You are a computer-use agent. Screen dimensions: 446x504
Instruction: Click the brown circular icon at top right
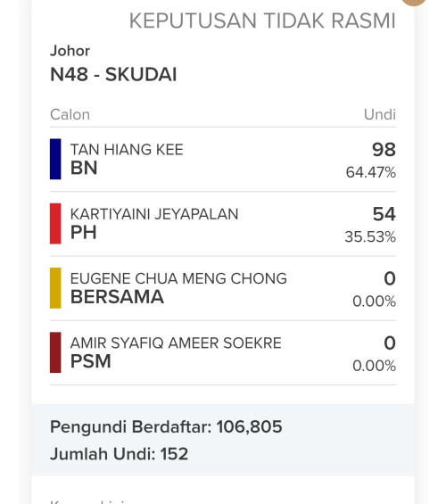coord(414,2)
